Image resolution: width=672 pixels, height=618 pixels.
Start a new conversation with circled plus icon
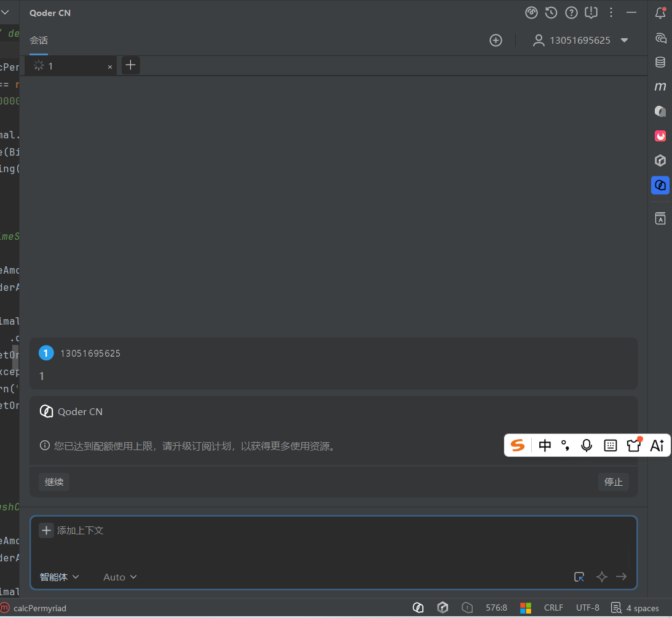(x=496, y=41)
